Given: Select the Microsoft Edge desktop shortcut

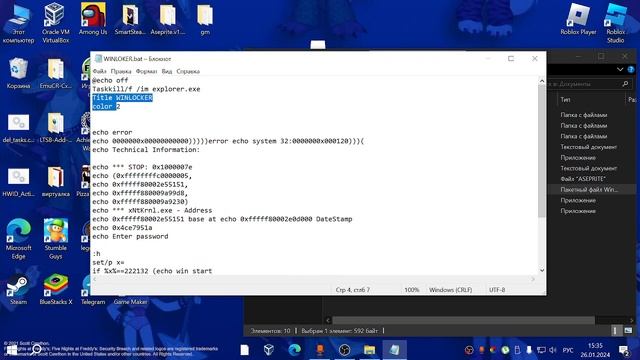Looking at the screenshot, I should [x=18, y=239].
